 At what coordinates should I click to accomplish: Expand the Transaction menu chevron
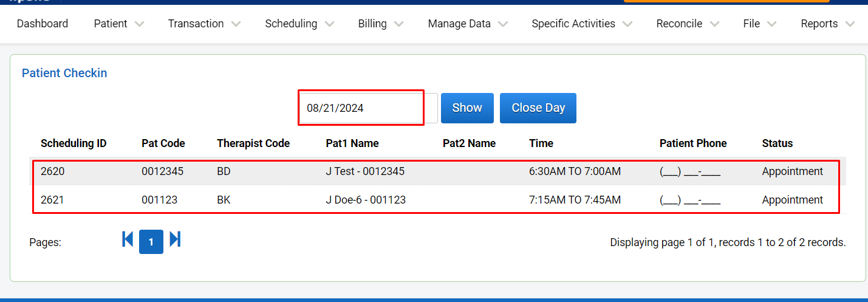[x=236, y=24]
